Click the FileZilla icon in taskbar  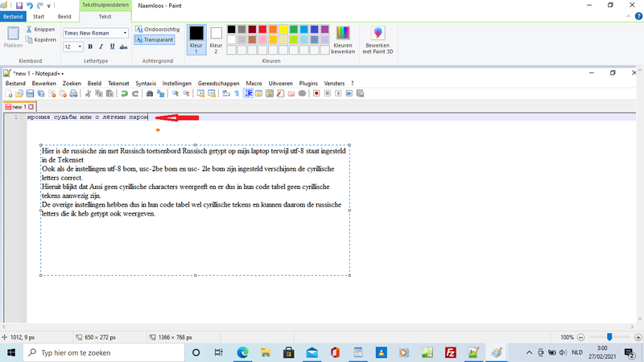point(451,352)
